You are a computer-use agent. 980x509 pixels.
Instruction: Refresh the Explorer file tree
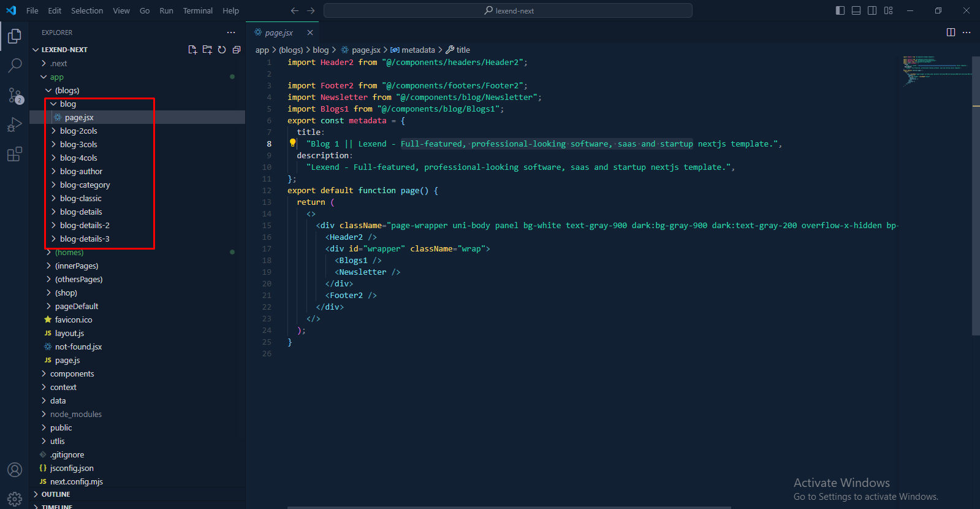point(222,50)
